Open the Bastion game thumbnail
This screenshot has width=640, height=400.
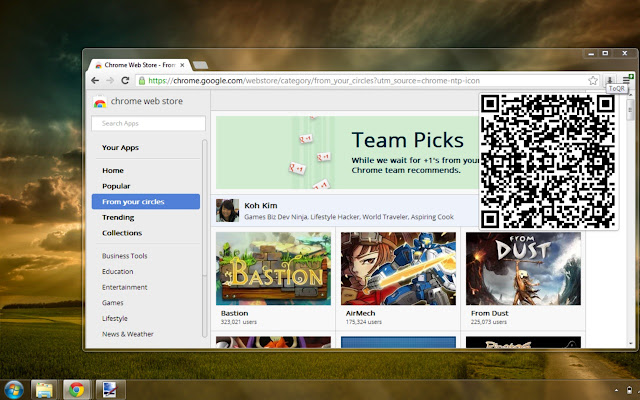coord(273,269)
